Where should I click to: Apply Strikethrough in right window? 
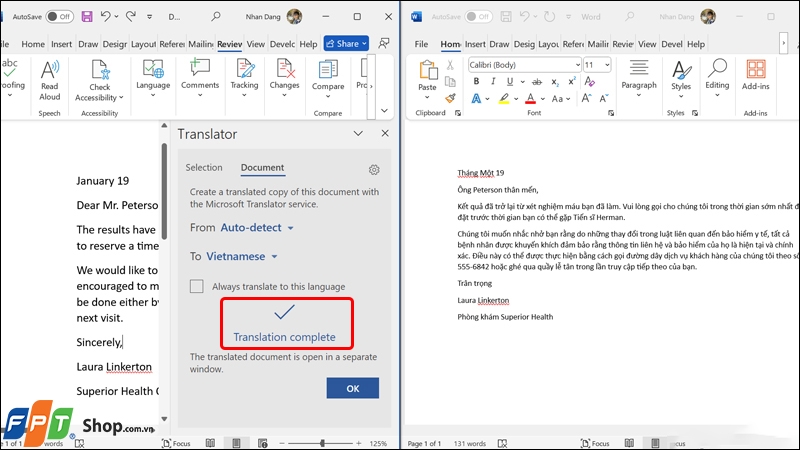[x=537, y=82]
